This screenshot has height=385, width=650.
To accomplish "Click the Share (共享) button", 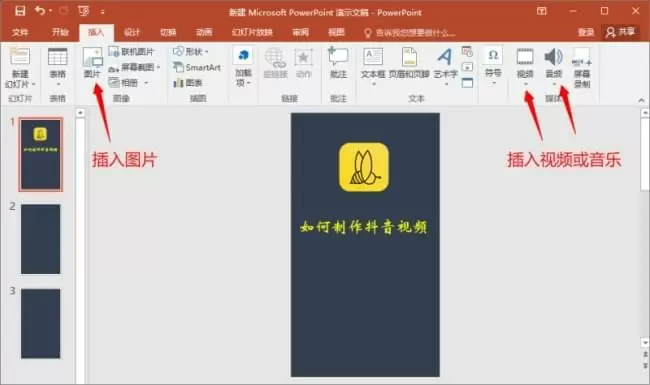I will (x=620, y=32).
